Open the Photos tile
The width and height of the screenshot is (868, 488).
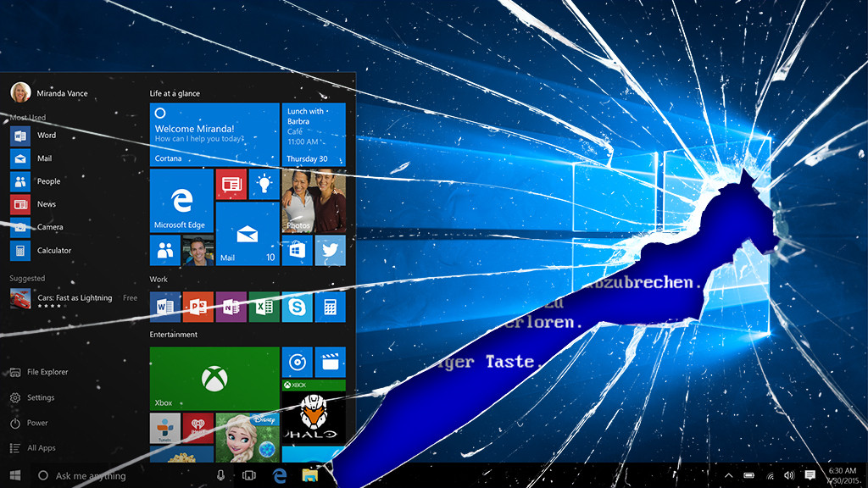[314, 200]
